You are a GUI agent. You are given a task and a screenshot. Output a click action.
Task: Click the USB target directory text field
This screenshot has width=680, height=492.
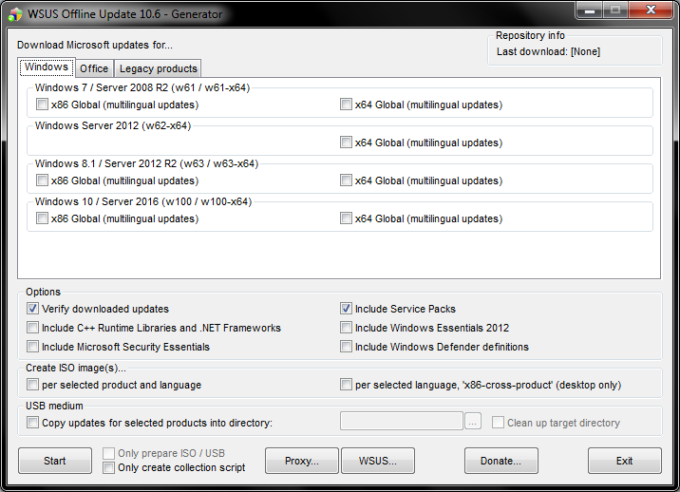(402, 421)
